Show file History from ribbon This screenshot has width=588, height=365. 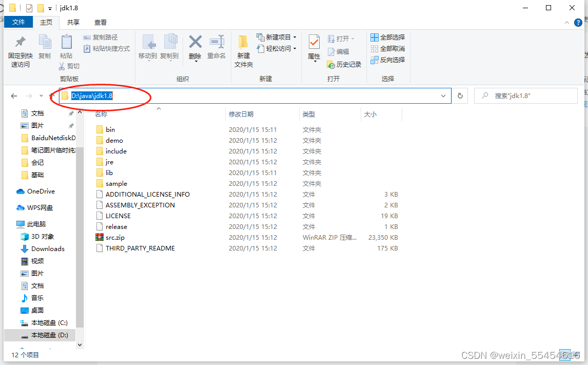(x=344, y=65)
